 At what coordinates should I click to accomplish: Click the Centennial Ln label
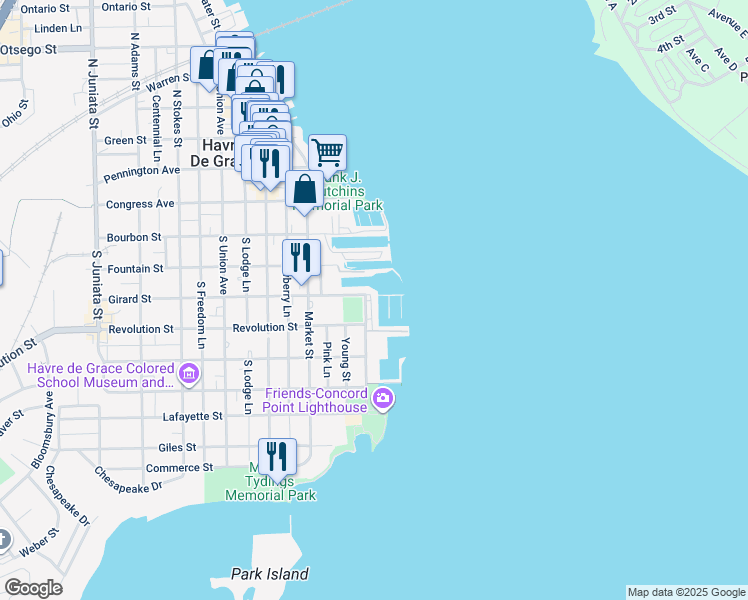pyautogui.click(x=156, y=128)
